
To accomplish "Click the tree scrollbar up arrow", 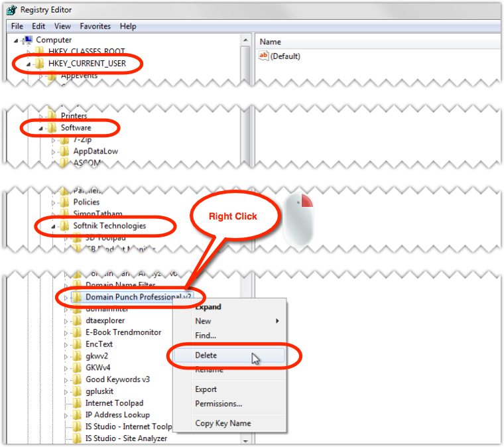I will [245, 40].
